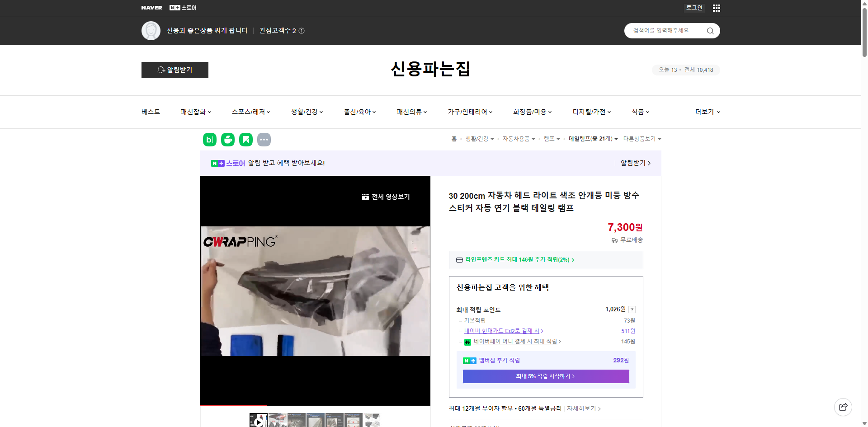Open more sharing options via ellipsis icon
The height and width of the screenshot is (427, 868).
point(264,140)
